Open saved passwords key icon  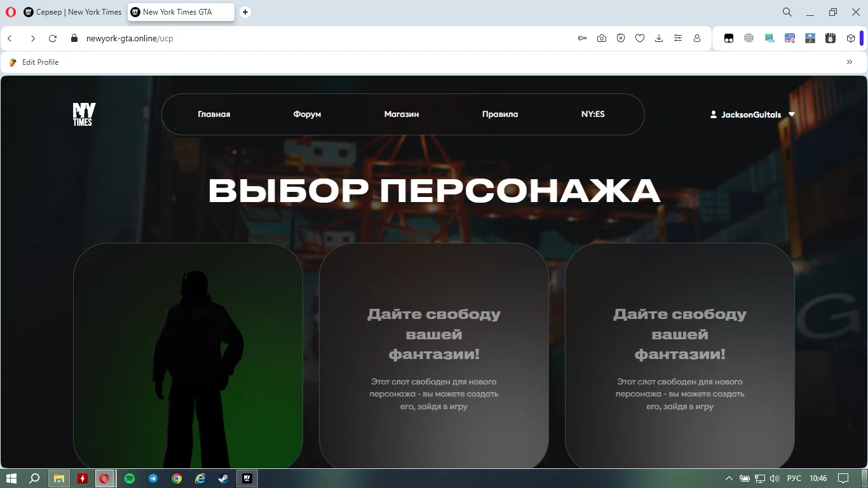[x=582, y=38]
